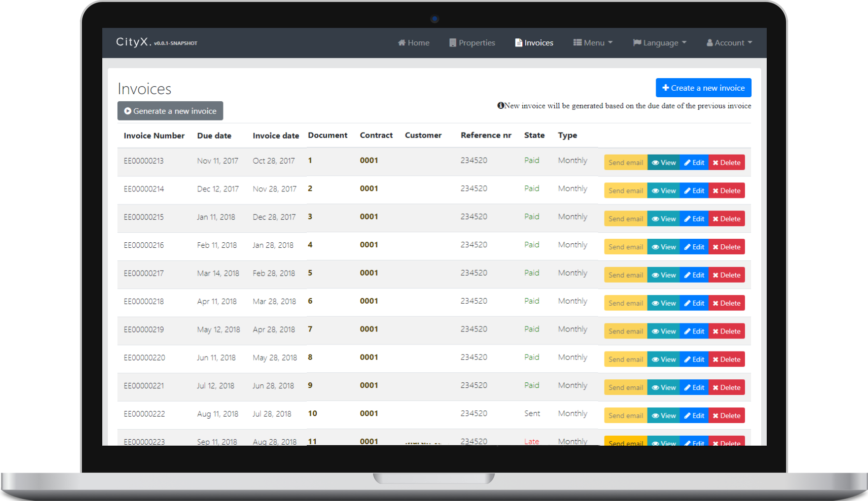View invoice EE00000219
Image resolution: width=868 pixels, height=501 pixels.
tap(663, 331)
